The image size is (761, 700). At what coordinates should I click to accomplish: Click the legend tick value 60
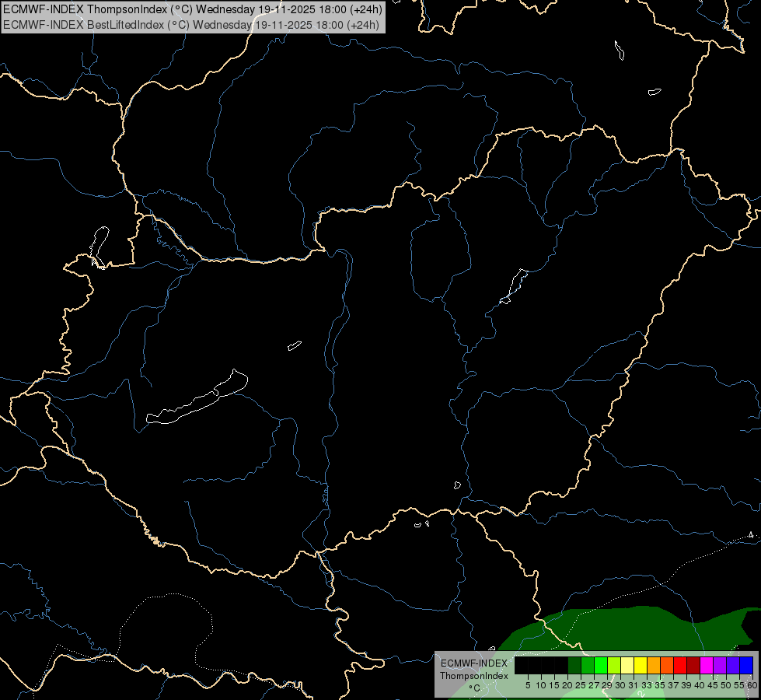[752, 685]
